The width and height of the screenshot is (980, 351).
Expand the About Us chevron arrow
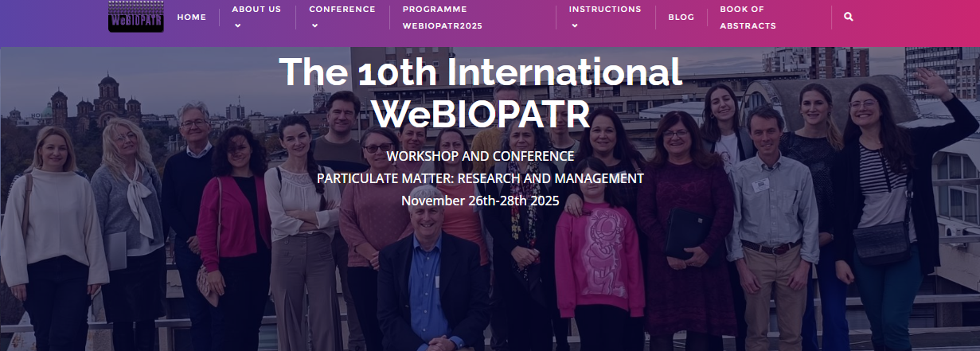[236, 25]
